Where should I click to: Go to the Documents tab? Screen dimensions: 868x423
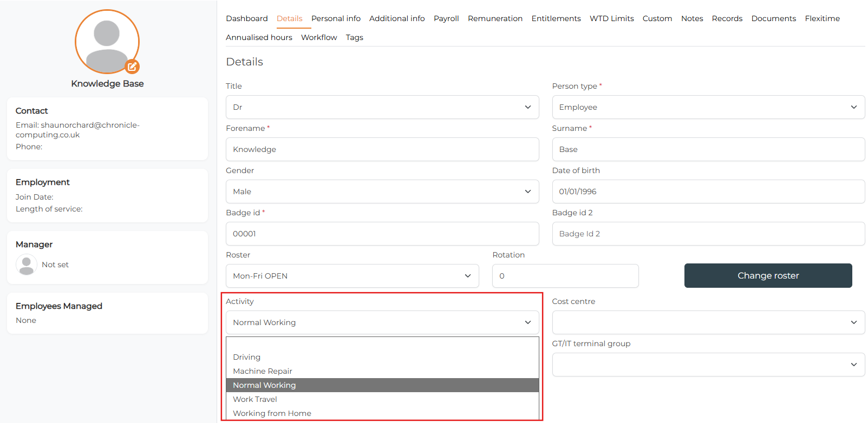pos(774,18)
